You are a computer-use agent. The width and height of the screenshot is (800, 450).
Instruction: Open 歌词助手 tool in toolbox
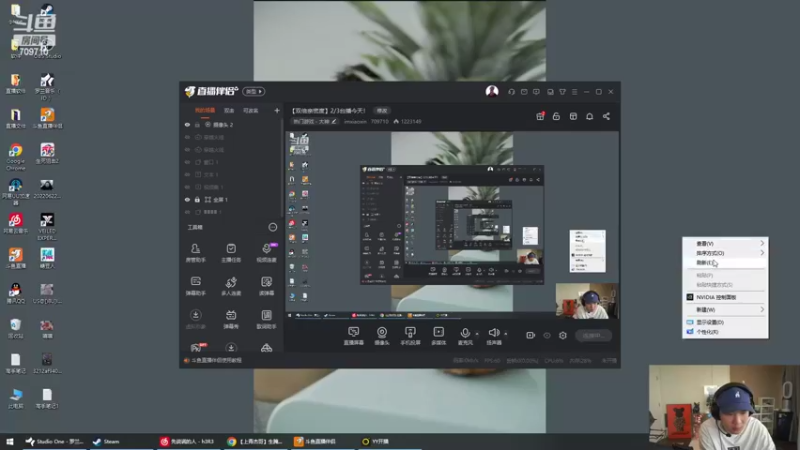(x=266, y=319)
